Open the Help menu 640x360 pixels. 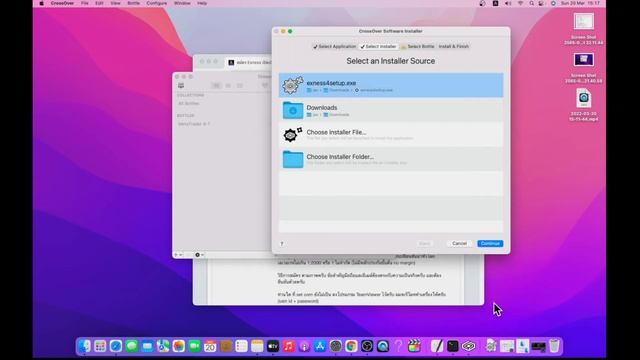[202, 3]
